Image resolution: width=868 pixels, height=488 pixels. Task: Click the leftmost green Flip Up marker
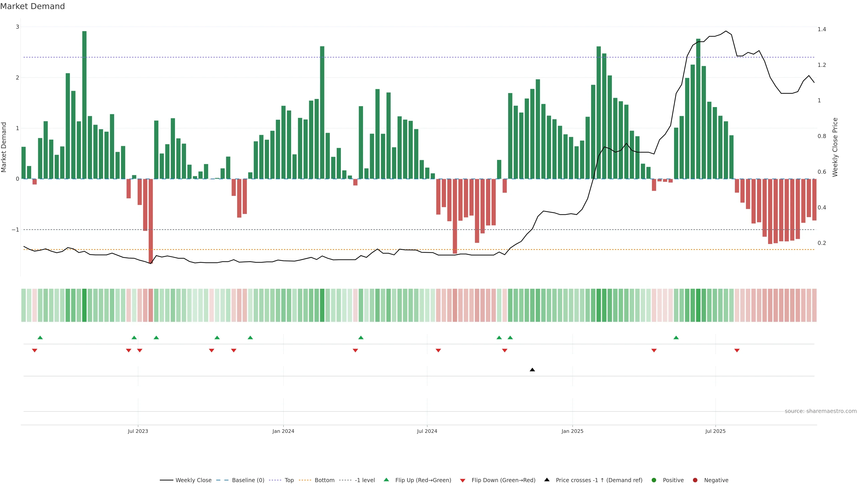point(40,338)
